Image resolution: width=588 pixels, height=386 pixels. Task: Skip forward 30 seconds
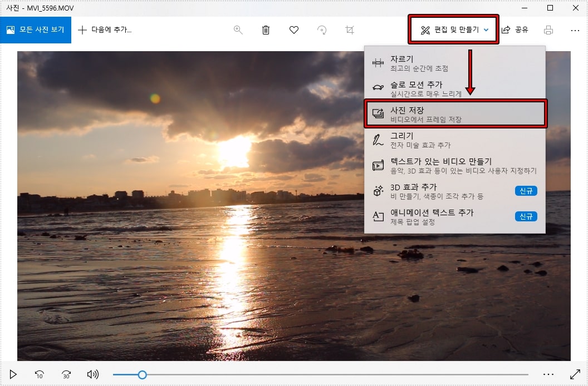pyautogui.click(x=66, y=374)
